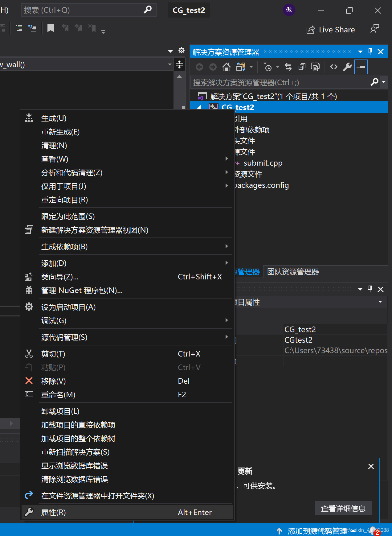This screenshot has height=536, width=392.
Task: Start a Live Share session
Action: click(x=331, y=30)
